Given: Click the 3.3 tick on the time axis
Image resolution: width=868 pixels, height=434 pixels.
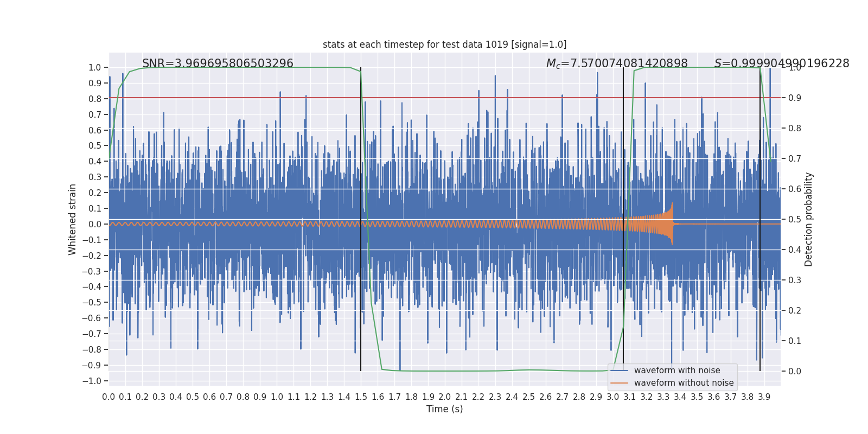Looking at the screenshot, I should coord(663,397).
